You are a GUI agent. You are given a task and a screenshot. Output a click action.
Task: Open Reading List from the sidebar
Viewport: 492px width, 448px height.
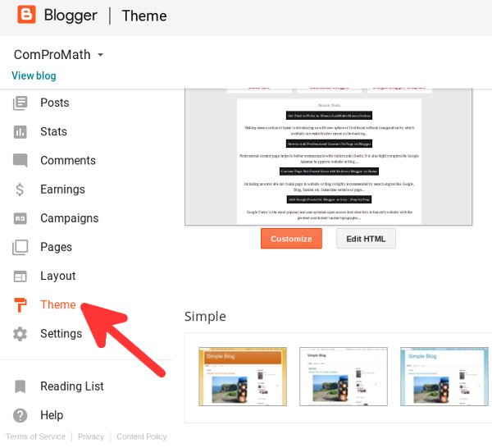click(72, 386)
